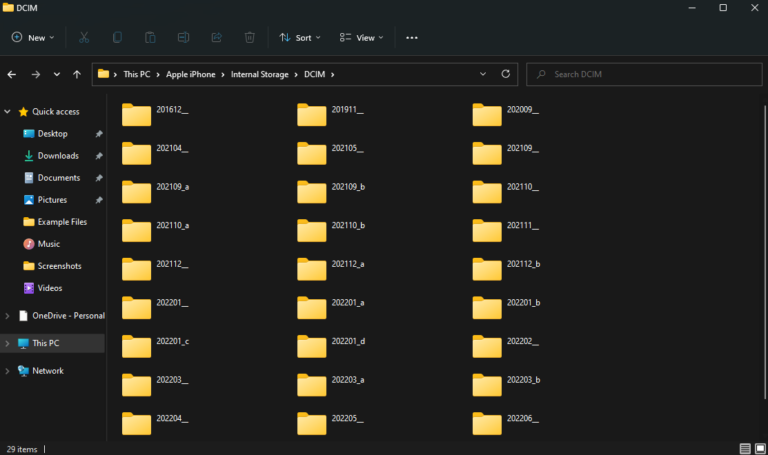Click the Rename icon in toolbar
The width and height of the screenshot is (768, 455).
tap(183, 37)
